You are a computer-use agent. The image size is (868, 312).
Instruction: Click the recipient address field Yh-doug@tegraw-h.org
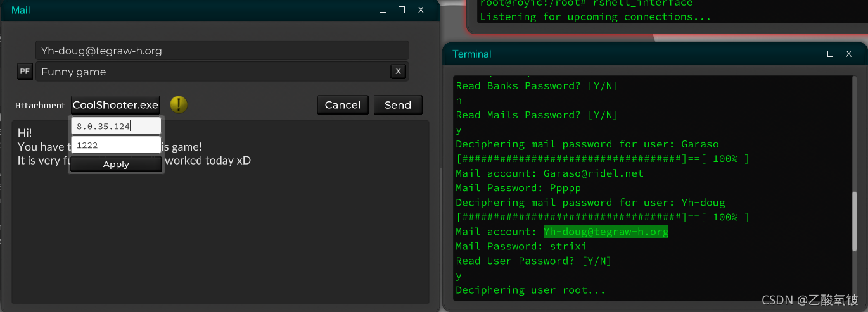[x=222, y=51]
